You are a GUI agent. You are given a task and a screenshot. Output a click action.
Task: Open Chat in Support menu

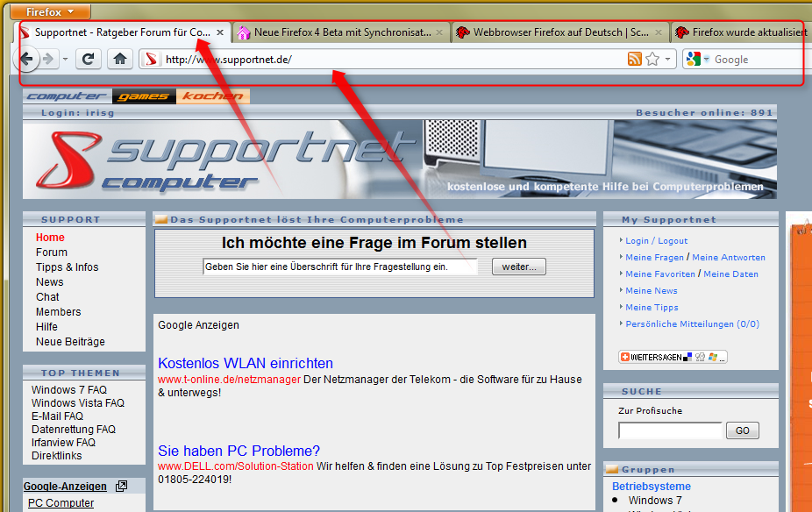[x=47, y=297]
